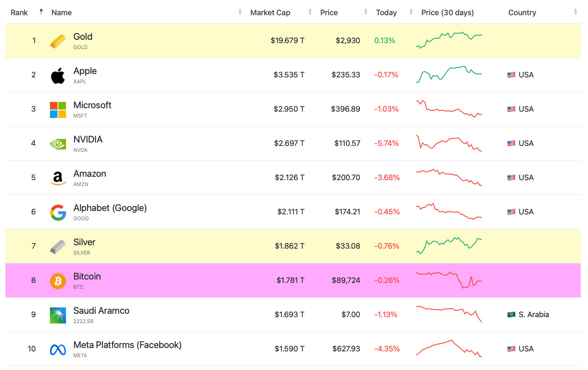Click the GOOG ticker symbol
This screenshot has height=370, width=588.
(x=81, y=219)
